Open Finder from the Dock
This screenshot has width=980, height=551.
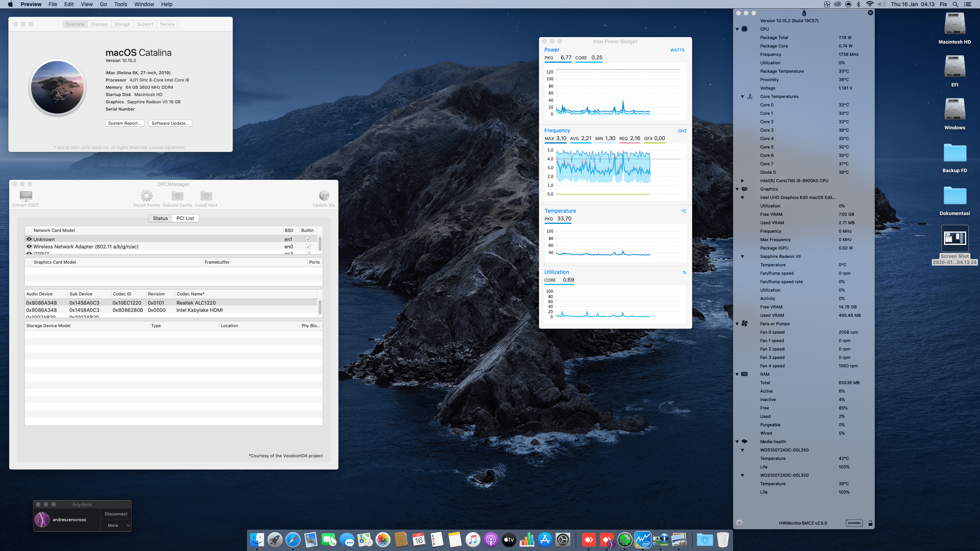[x=257, y=540]
